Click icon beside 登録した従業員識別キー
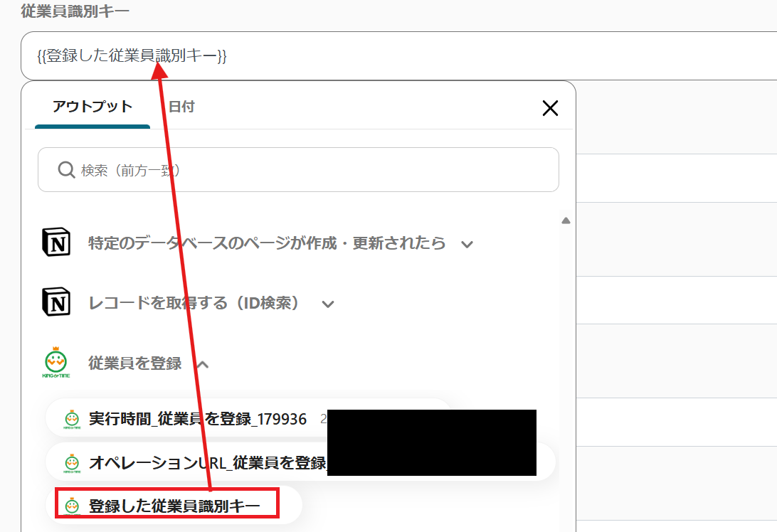 (72, 506)
